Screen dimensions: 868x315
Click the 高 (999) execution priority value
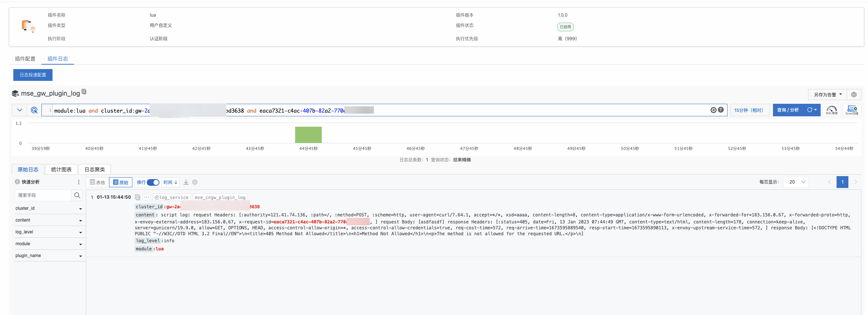567,39
